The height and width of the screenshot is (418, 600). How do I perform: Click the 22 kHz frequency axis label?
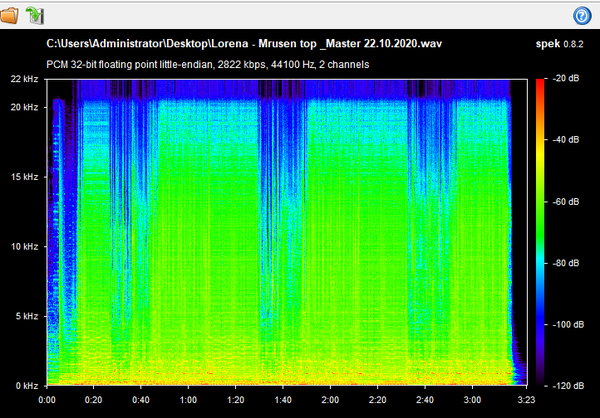point(24,79)
